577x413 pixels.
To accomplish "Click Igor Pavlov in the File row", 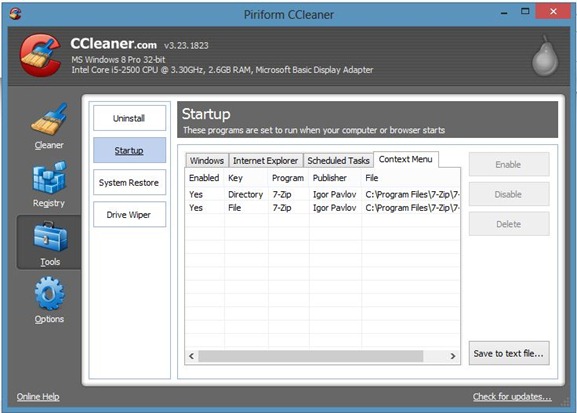I will coord(334,208).
